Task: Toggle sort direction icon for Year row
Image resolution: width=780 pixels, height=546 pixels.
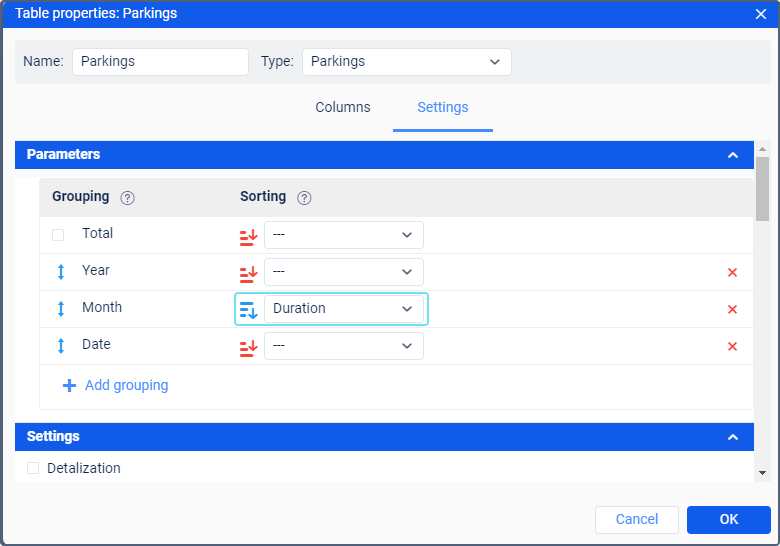Action: tap(248, 273)
